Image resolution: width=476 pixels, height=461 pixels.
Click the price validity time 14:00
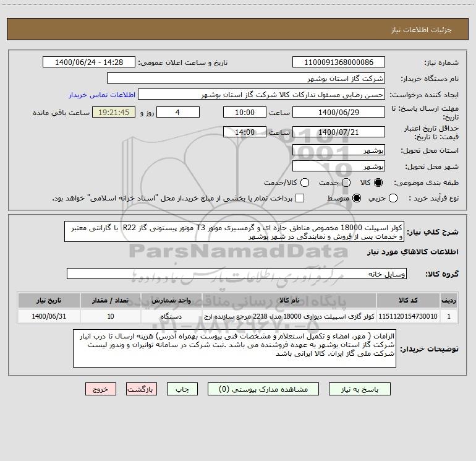point(245,132)
